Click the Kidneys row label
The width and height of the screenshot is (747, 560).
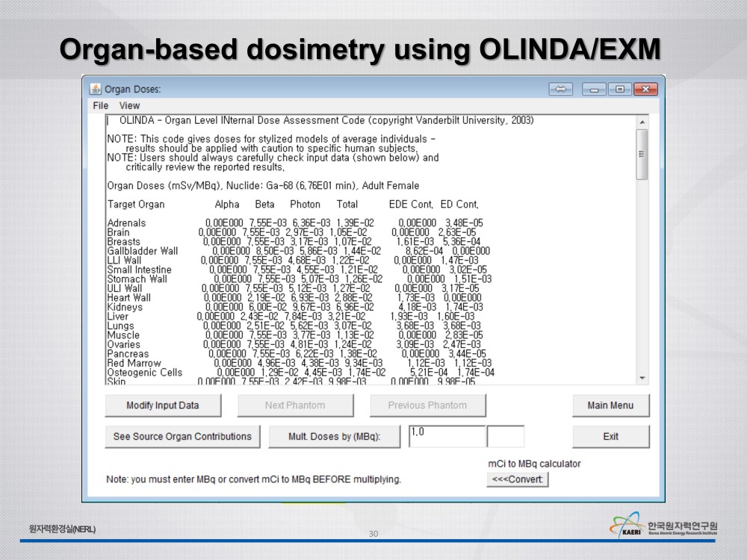pyautogui.click(x=125, y=307)
